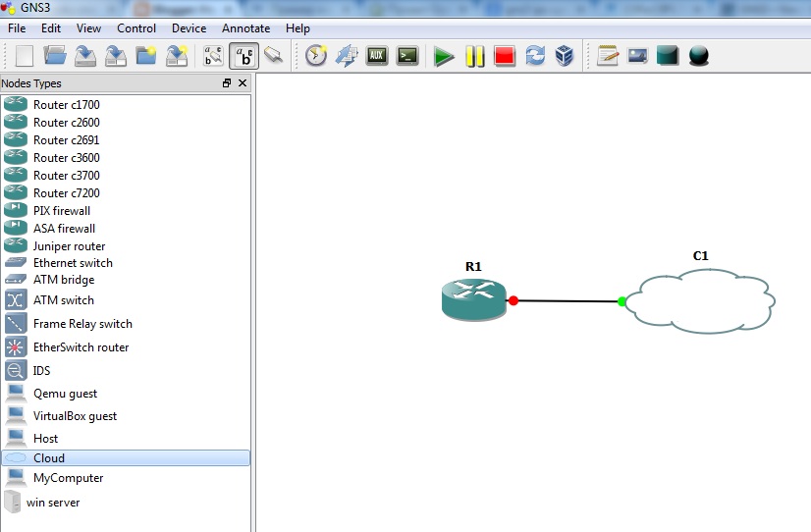
Task: Select Router c3700 node type
Action: pos(126,176)
